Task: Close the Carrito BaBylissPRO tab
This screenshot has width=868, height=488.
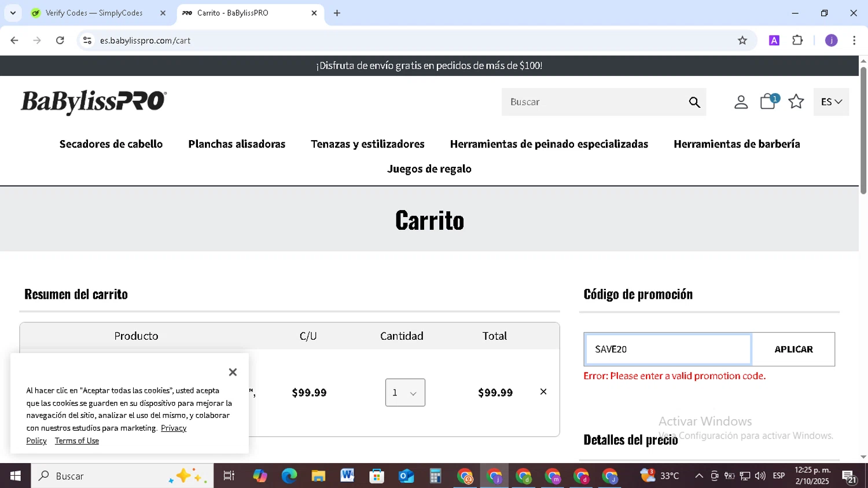Action: (x=314, y=13)
